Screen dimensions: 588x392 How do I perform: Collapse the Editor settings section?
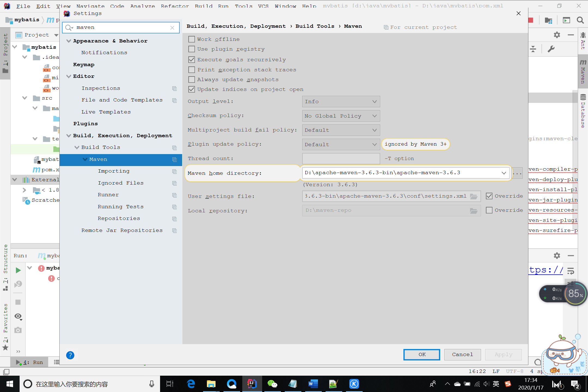point(69,76)
